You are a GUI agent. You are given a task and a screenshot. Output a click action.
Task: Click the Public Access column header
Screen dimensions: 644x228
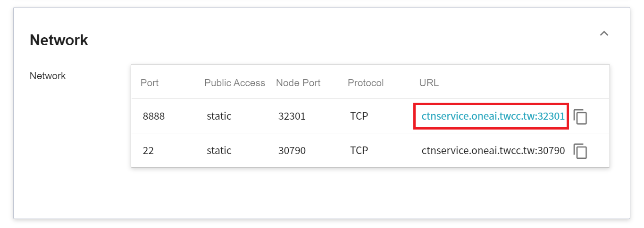tap(234, 83)
